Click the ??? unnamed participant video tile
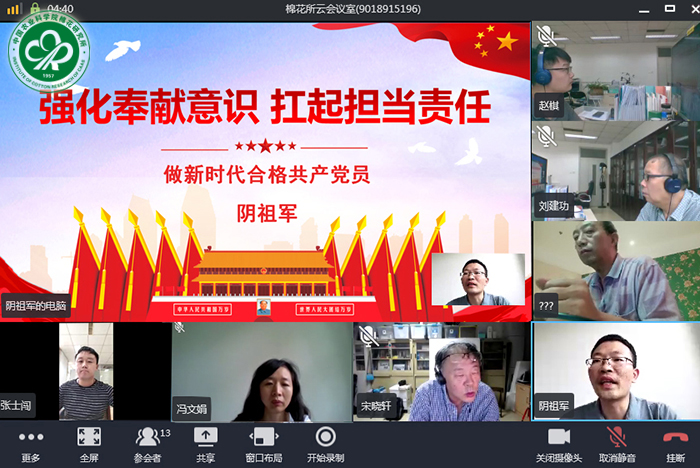The image size is (700, 468). (x=615, y=271)
